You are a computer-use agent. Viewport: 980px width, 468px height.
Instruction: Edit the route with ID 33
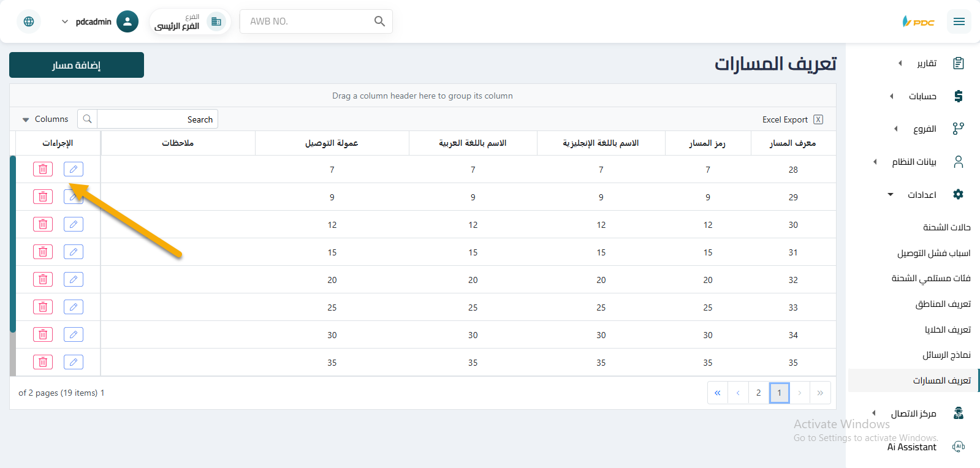coord(74,307)
